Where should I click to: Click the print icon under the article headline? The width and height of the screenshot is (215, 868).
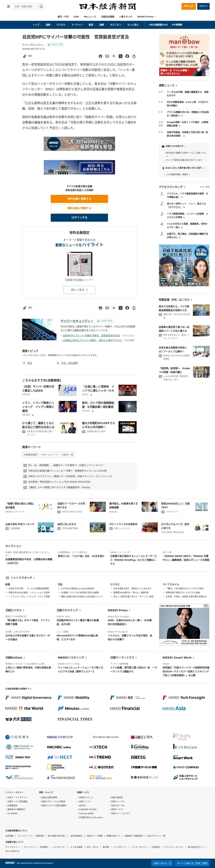[100, 56]
